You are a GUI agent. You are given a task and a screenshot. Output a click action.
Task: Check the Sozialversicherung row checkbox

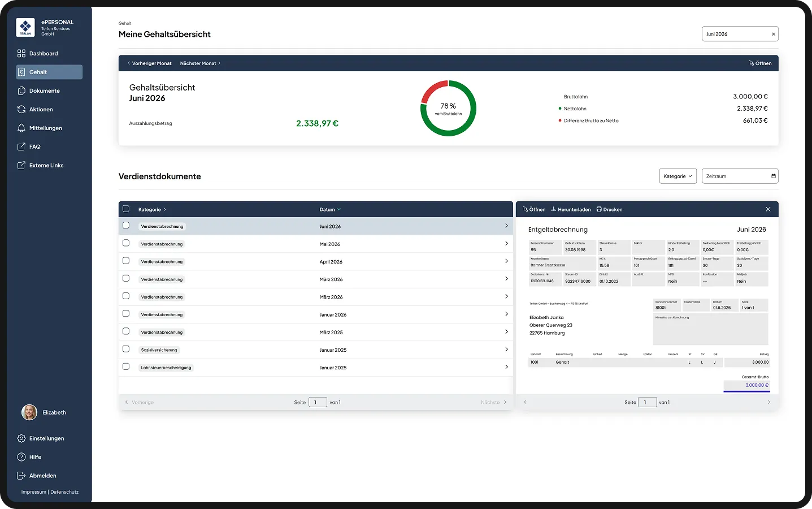click(x=126, y=349)
